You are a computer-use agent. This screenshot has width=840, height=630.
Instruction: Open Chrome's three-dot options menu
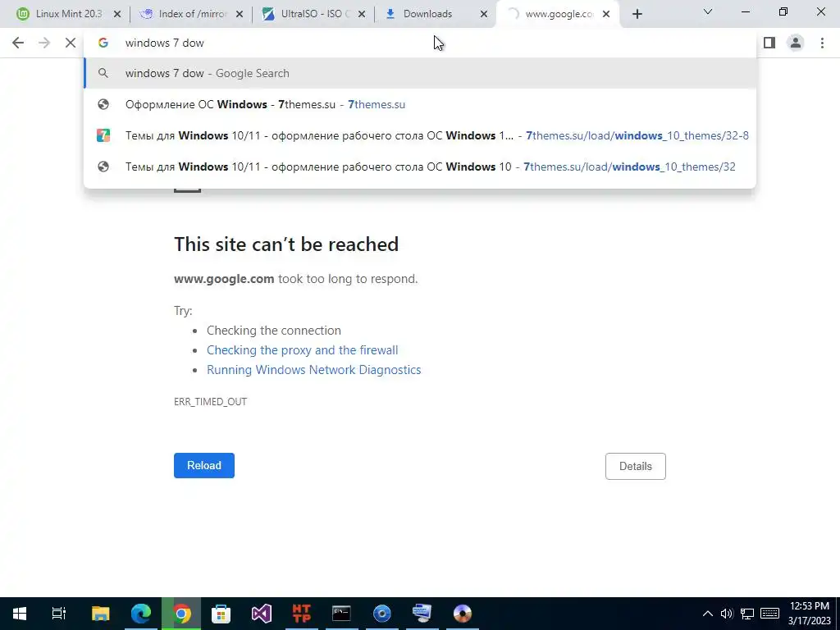[x=822, y=43]
